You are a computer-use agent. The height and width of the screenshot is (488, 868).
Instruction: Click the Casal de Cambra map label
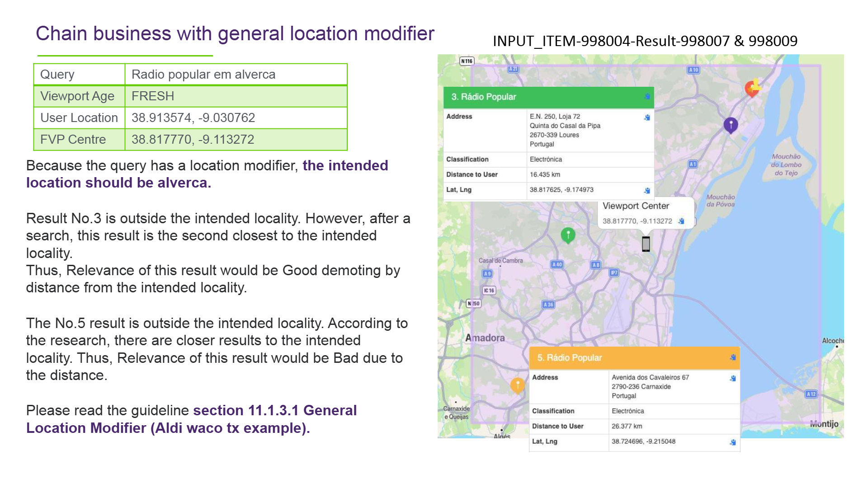501,261
